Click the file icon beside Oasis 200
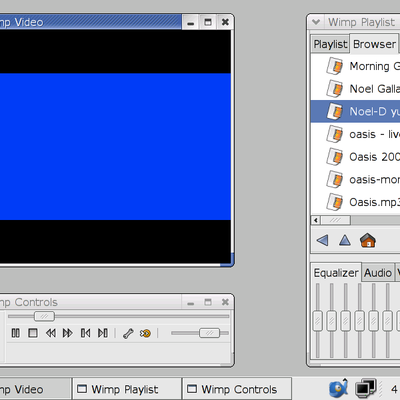 click(334, 157)
